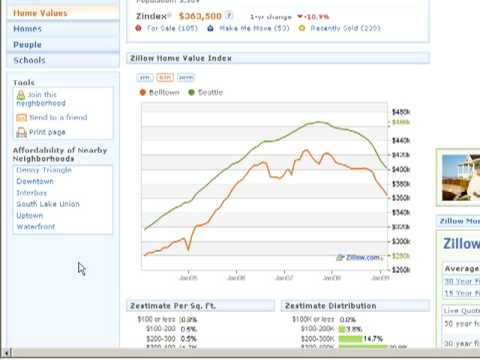The image size is (480, 360).
Task: Click the Belltown legend label
Action: coord(164,92)
